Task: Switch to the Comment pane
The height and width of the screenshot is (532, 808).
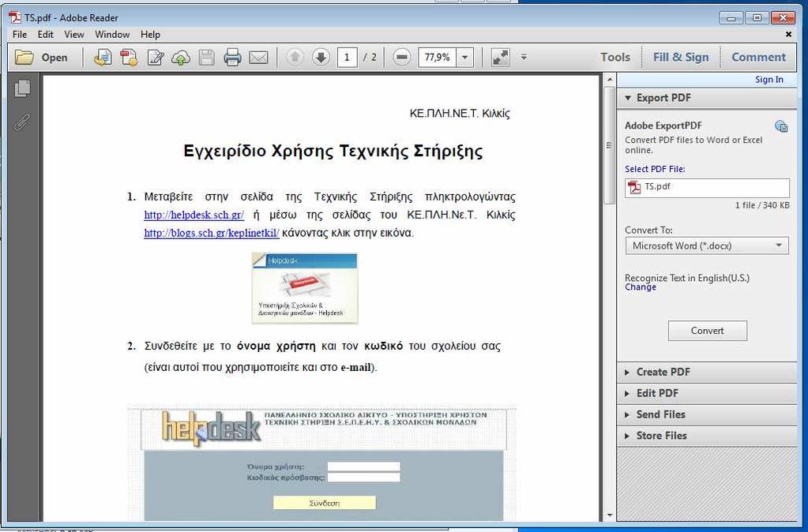Action: pyautogui.click(x=758, y=57)
